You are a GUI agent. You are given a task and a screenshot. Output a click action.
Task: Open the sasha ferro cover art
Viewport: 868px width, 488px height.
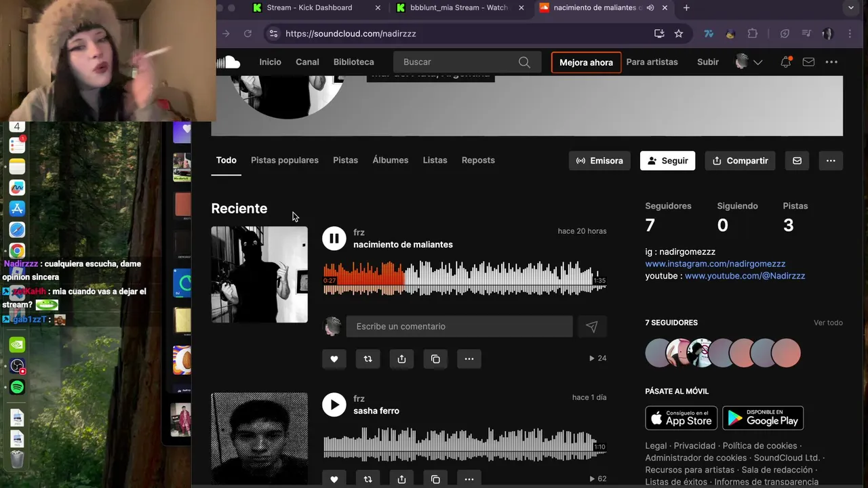pyautogui.click(x=259, y=439)
